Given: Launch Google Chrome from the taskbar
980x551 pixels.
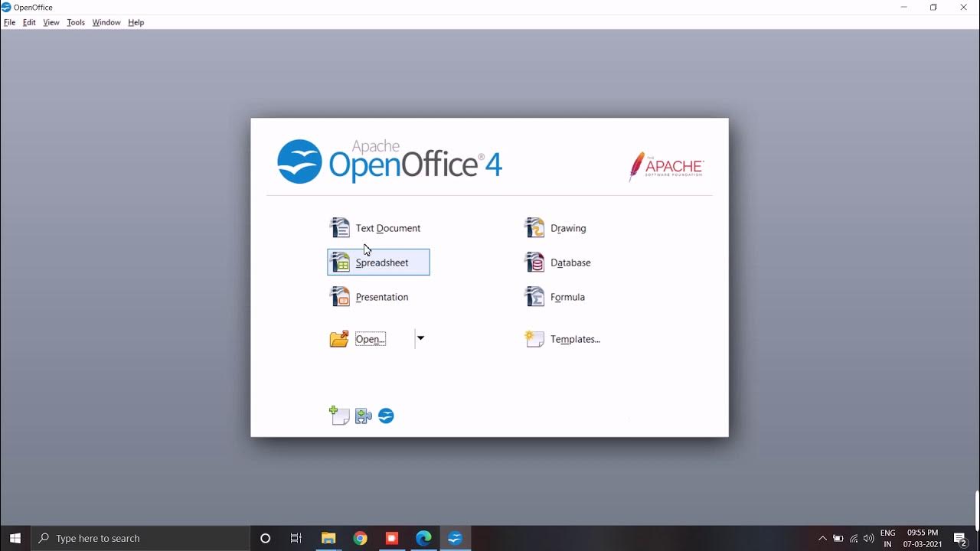Looking at the screenshot, I should (360, 538).
